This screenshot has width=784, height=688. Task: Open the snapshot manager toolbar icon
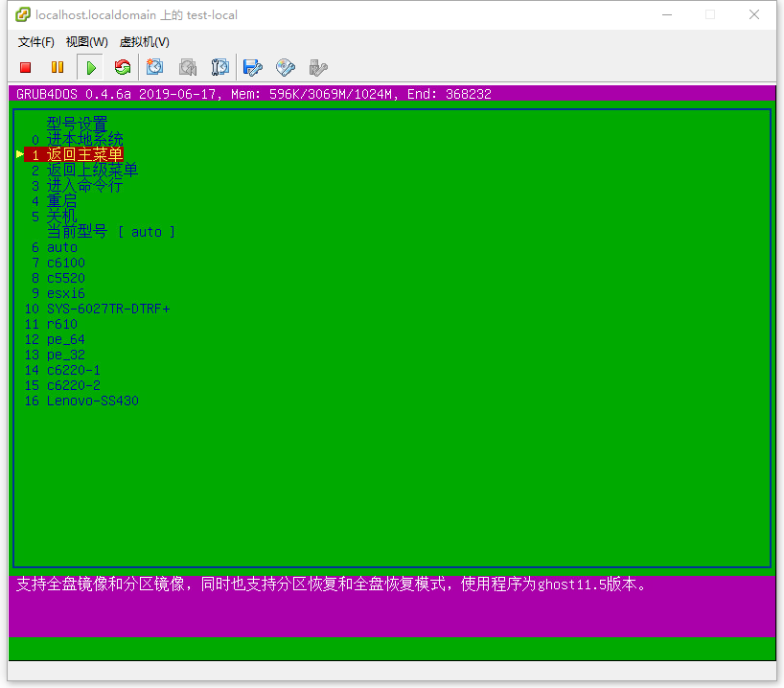click(x=220, y=67)
